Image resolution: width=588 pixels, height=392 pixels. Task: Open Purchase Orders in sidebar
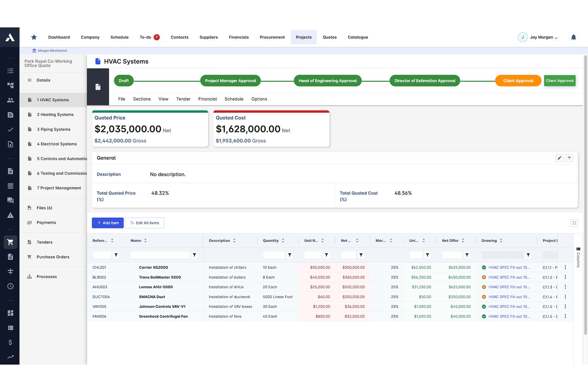pos(53,257)
